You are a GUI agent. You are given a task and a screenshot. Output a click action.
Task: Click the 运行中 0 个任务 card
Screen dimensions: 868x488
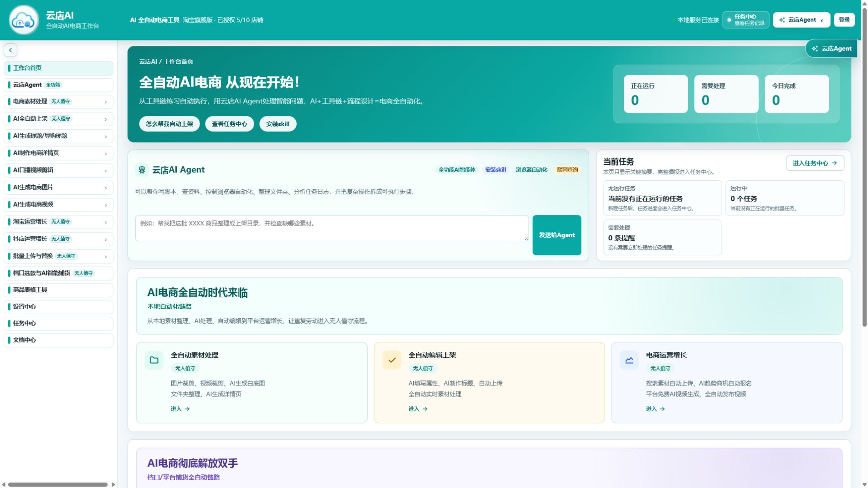[785, 198]
